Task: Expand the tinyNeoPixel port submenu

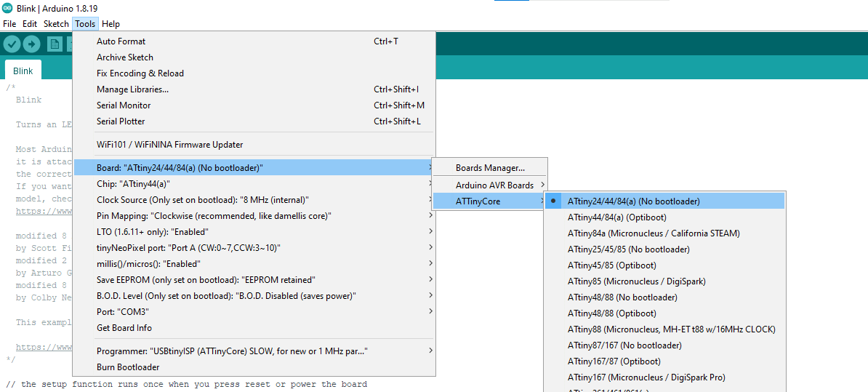Action: (x=254, y=247)
